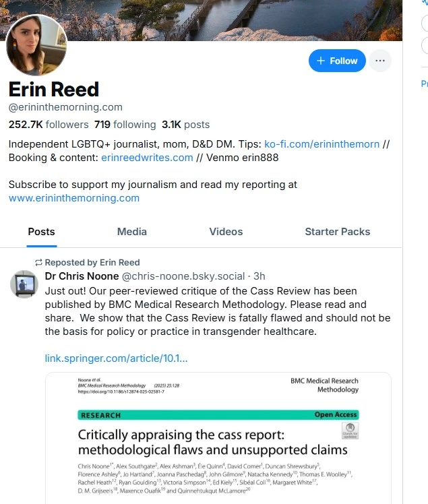Click the "Reposted by Erin Reed" label
The height and width of the screenshot is (504, 428).
[92, 262]
